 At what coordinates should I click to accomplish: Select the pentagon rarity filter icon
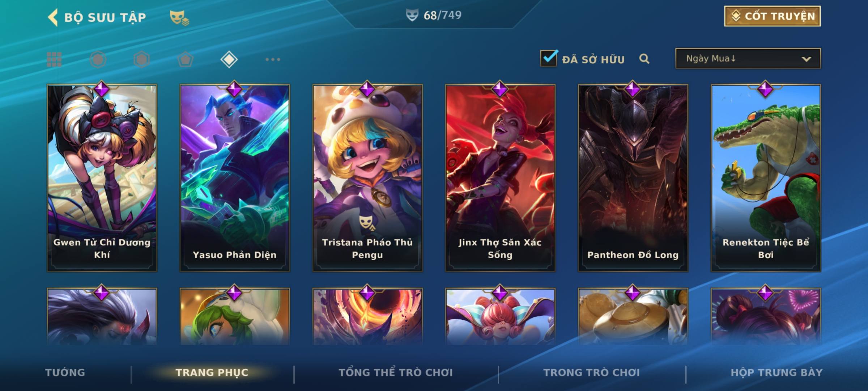(185, 59)
